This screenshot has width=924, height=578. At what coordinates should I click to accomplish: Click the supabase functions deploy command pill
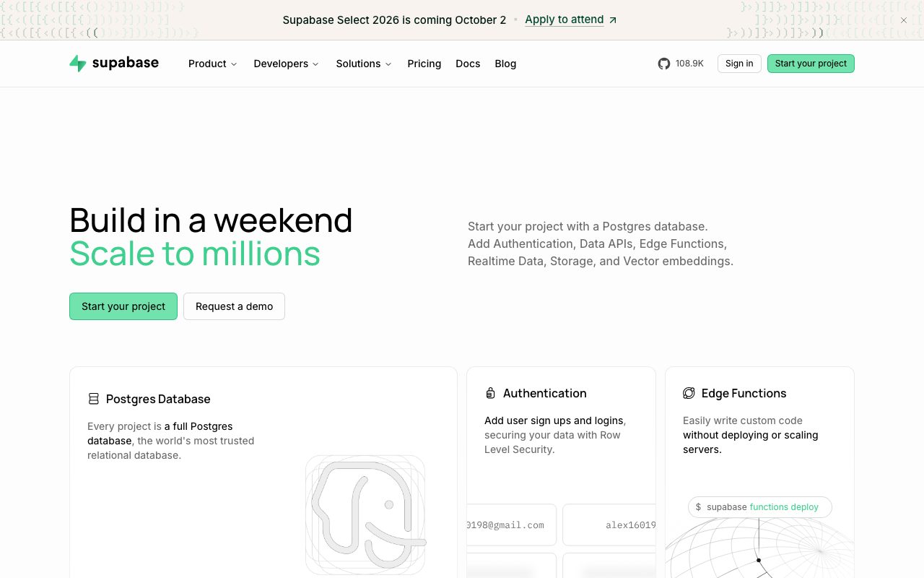759,507
